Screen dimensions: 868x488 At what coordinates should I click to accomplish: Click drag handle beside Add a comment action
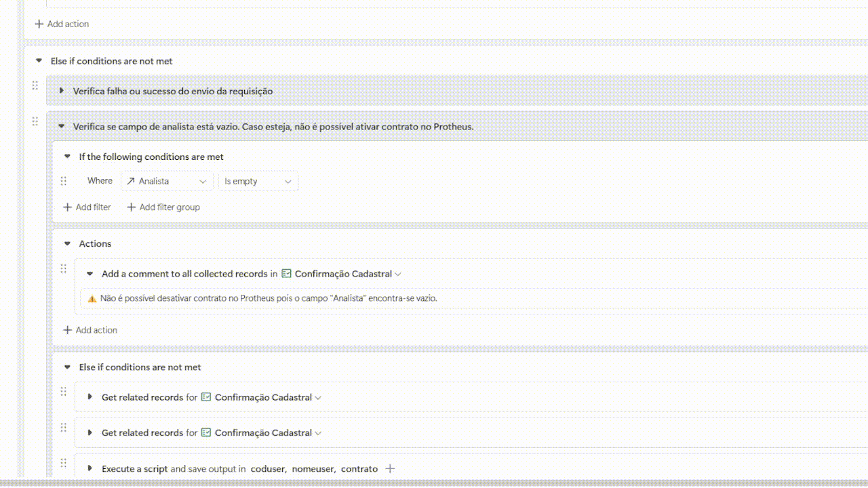[64, 268]
